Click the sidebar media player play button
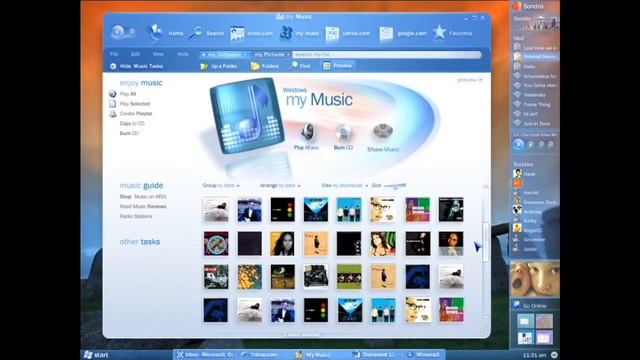Screen dimensions: 640x360 pos(518,144)
